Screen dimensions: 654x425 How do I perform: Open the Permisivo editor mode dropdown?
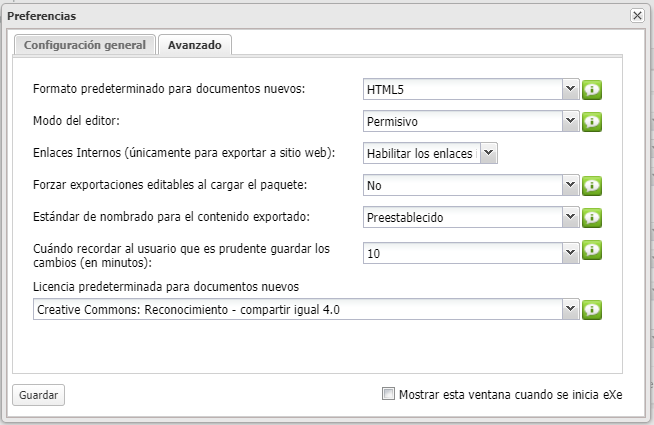click(x=571, y=121)
